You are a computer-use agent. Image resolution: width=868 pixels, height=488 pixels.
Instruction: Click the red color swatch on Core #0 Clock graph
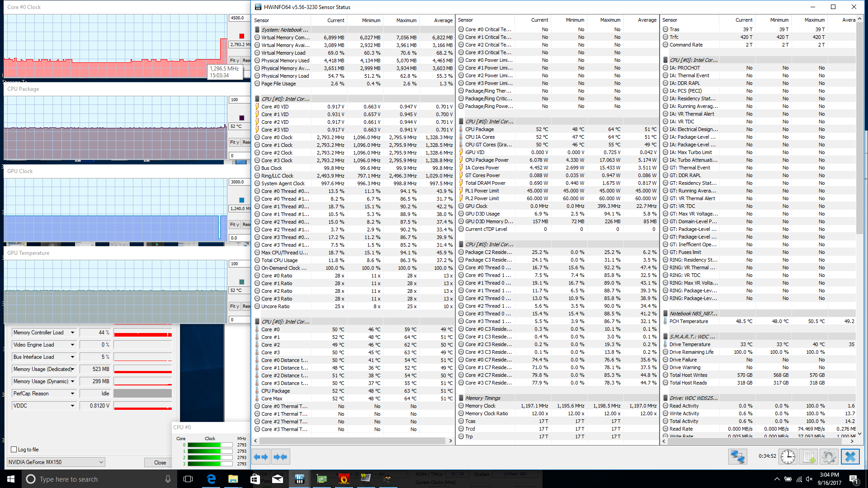(242, 36)
